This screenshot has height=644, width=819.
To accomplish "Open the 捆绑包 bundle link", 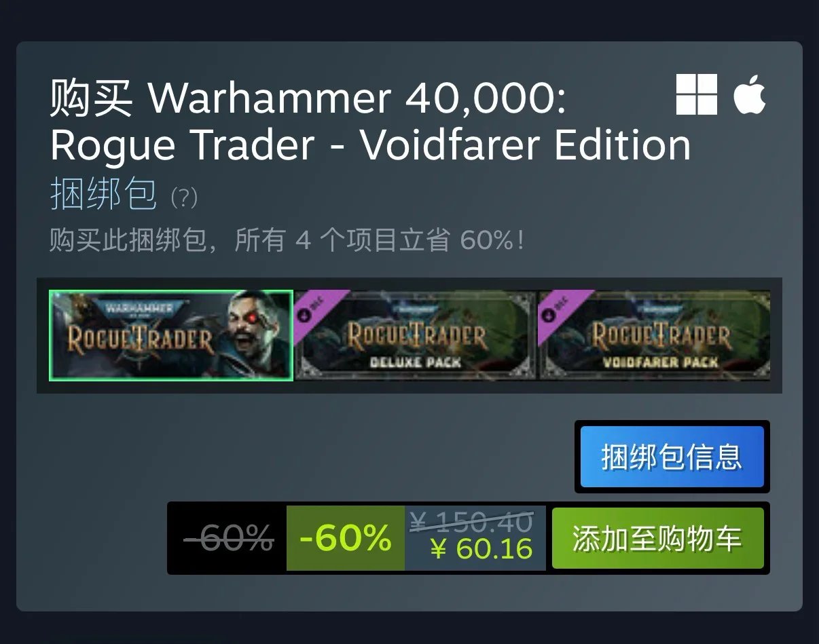I will [103, 194].
